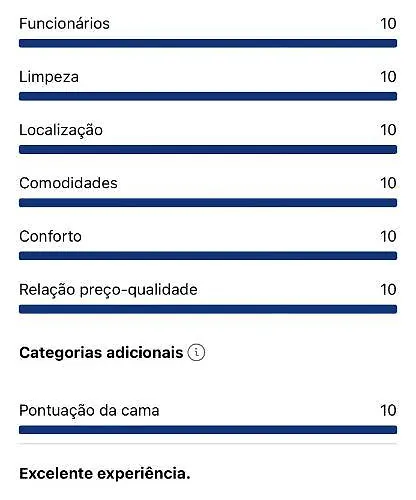Click the Categorias adicionais heading

pyautogui.click(x=101, y=353)
